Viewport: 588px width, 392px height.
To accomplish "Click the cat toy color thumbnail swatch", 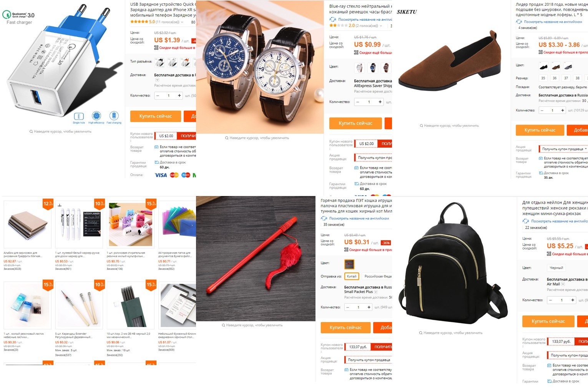I will point(349,264).
